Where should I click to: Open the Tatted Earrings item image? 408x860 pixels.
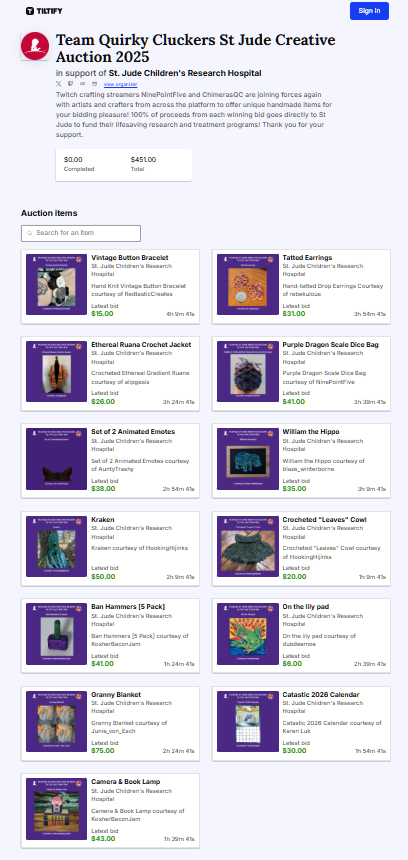(247, 284)
